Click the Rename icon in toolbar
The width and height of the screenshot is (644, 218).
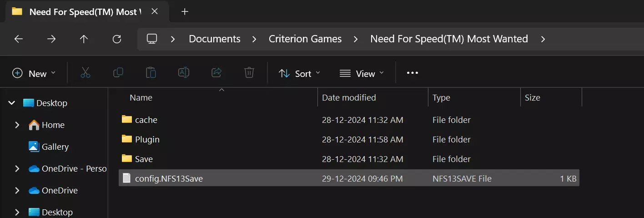(184, 73)
